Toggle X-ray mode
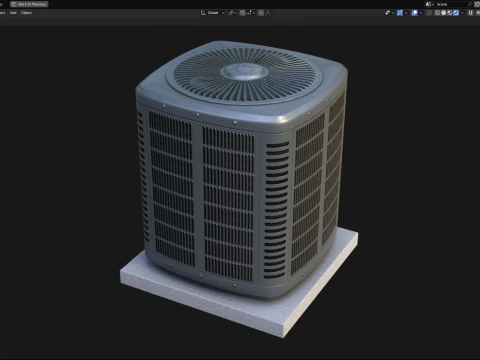This screenshot has width=480, height=360. click(429, 13)
